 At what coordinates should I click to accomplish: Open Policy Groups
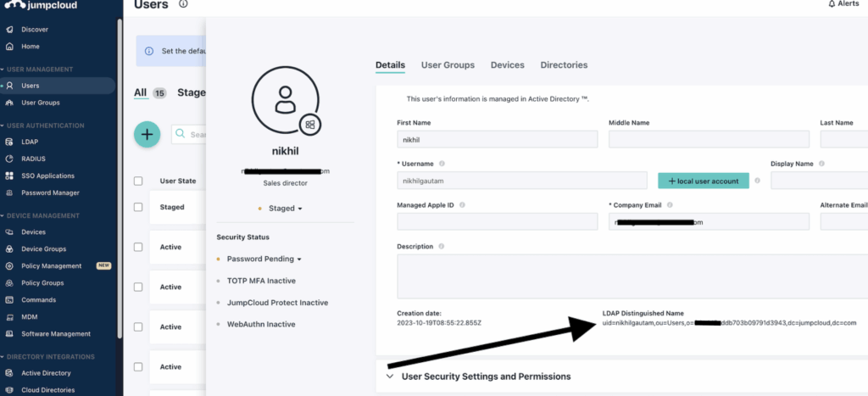tap(42, 283)
